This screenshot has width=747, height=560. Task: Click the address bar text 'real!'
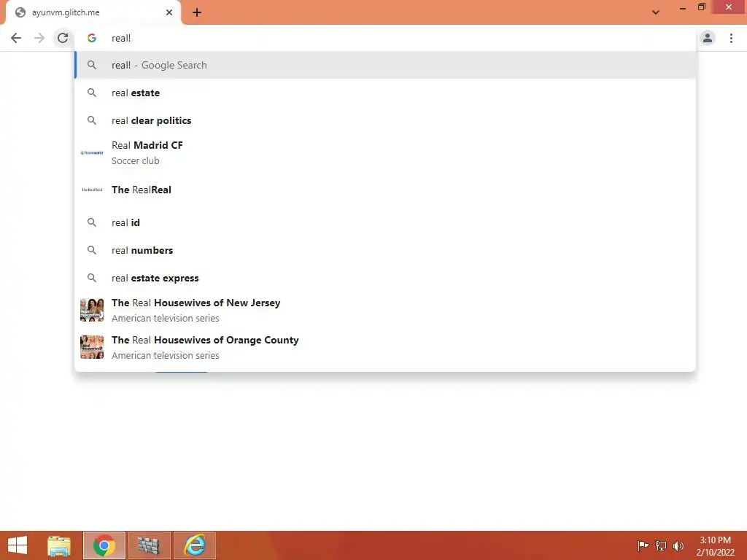pos(121,38)
